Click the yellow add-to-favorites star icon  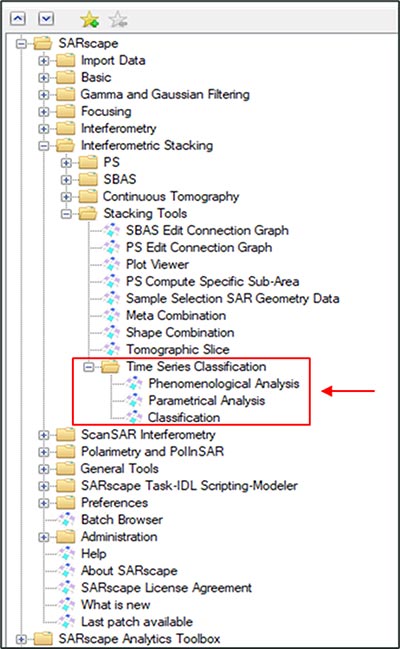pyautogui.click(x=89, y=19)
